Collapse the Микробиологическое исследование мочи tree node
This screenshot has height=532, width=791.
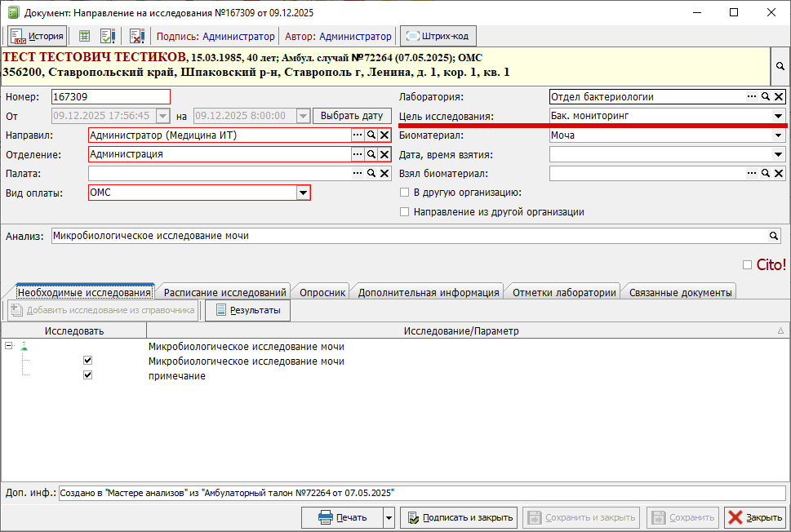pos(9,346)
